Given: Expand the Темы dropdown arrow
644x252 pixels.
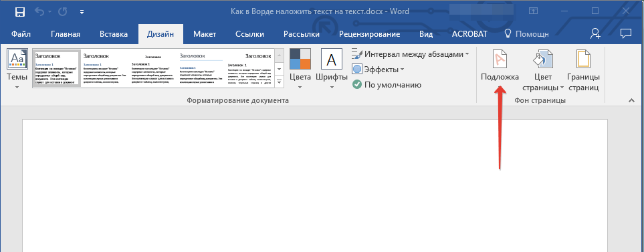Looking at the screenshot, I should pos(17,87).
